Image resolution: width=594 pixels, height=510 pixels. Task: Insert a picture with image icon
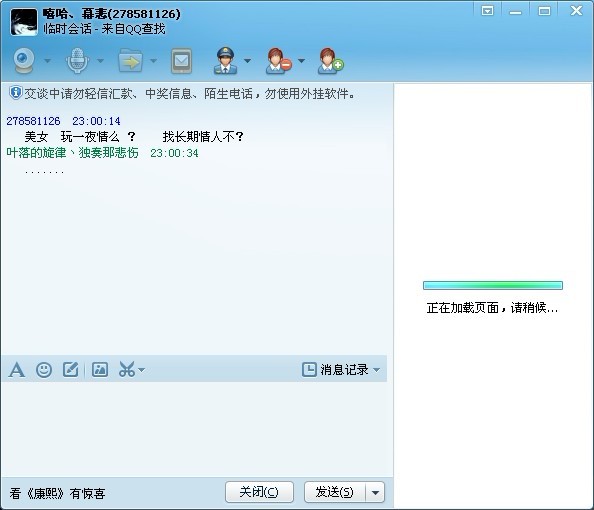(100, 370)
